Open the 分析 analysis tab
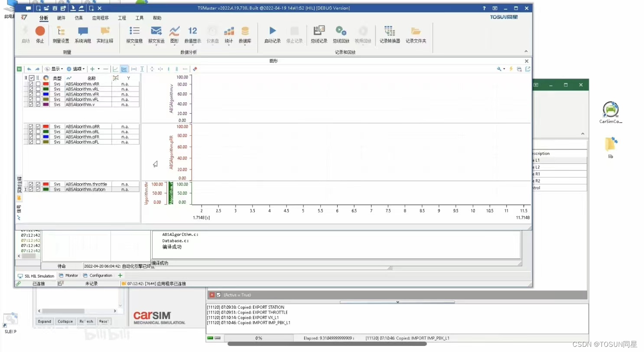This screenshot has height=352, width=644. [x=43, y=18]
